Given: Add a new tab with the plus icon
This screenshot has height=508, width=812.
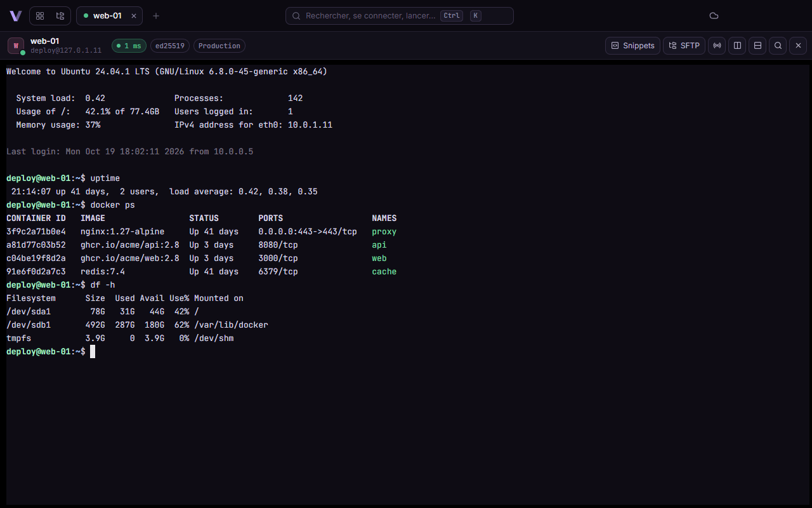Looking at the screenshot, I should click(x=156, y=16).
